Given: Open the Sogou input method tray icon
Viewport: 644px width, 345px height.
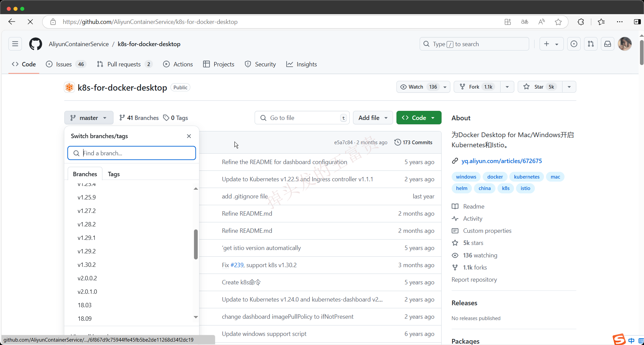Looking at the screenshot, I should tap(619, 339).
